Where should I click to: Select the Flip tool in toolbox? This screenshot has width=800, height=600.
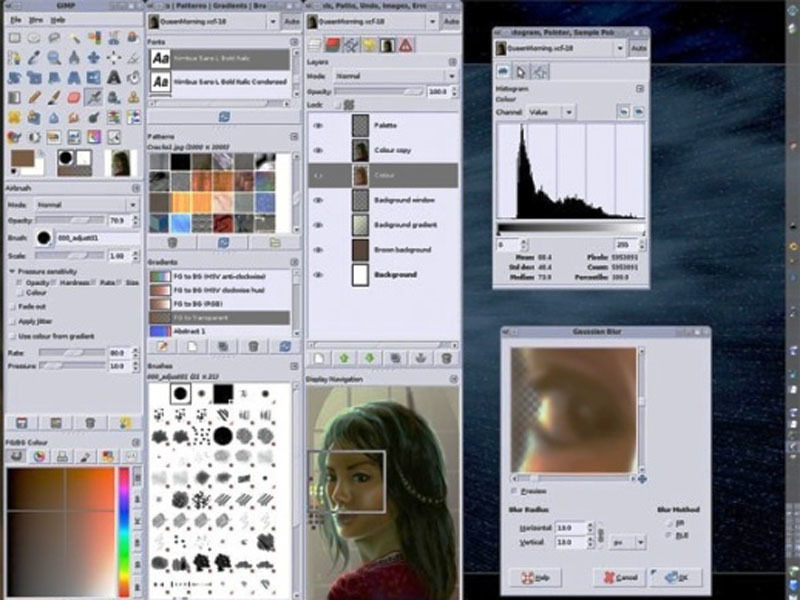[94, 78]
